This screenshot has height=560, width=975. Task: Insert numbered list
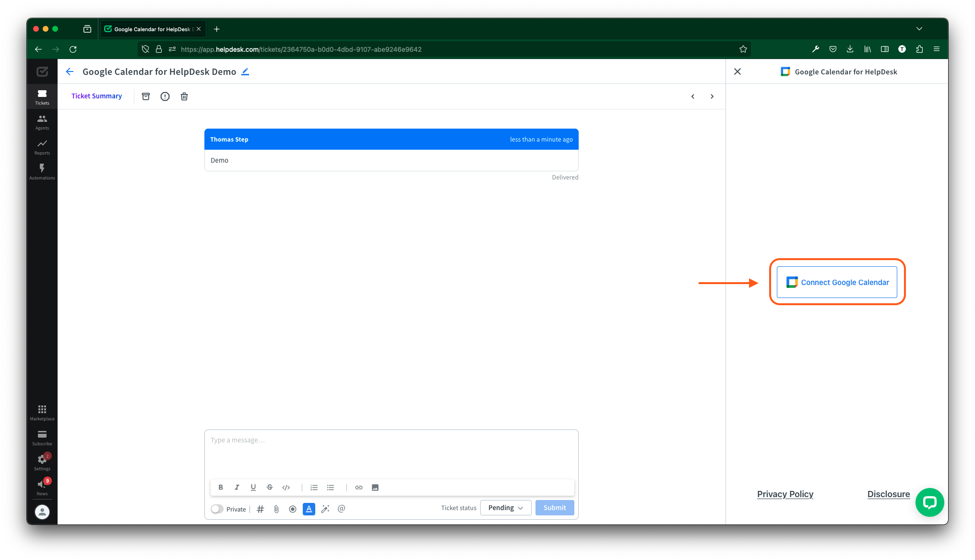pos(314,488)
